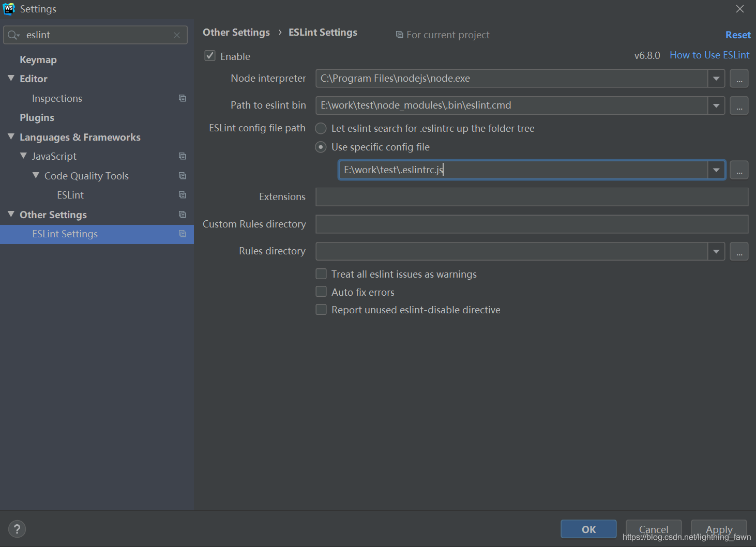Select Use specific config file option
Screen dimensions: 756x547
pyautogui.click(x=321, y=147)
